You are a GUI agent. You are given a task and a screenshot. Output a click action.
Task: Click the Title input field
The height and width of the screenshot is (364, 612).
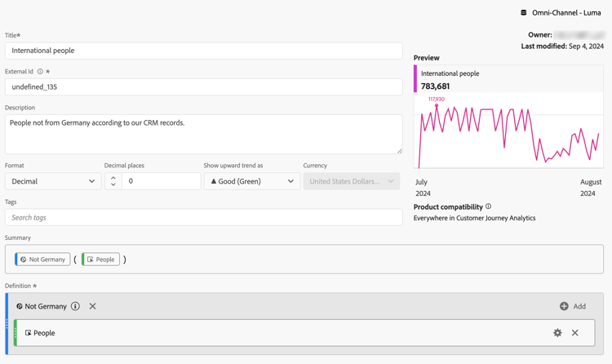[203, 51]
